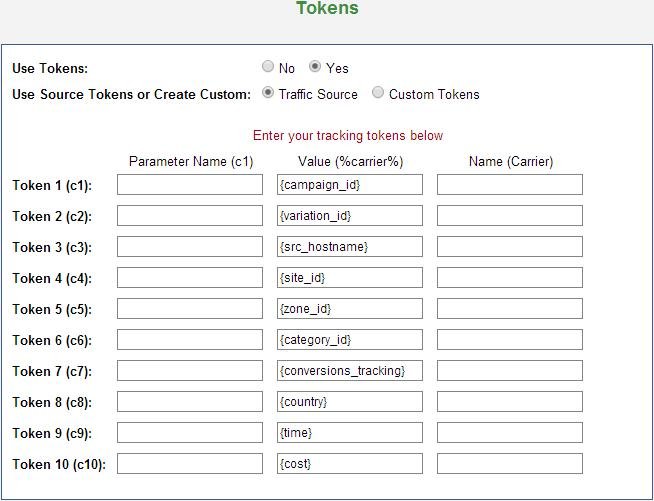Click Token 4 Name field
Viewport: 654px width, 501px height.
pos(510,277)
